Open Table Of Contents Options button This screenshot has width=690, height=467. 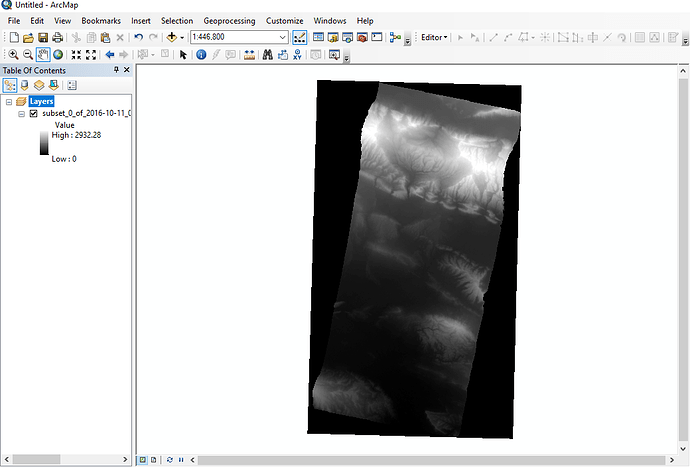pyautogui.click(x=72, y=85)
